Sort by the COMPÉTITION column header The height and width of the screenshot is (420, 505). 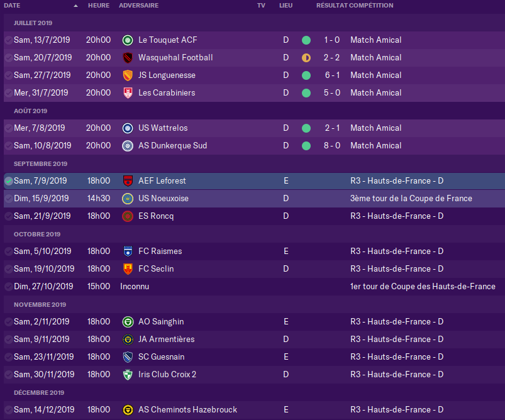pos(371,6)
